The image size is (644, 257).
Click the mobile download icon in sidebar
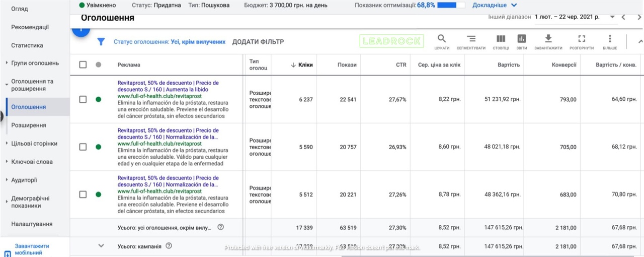coord(7,253)
